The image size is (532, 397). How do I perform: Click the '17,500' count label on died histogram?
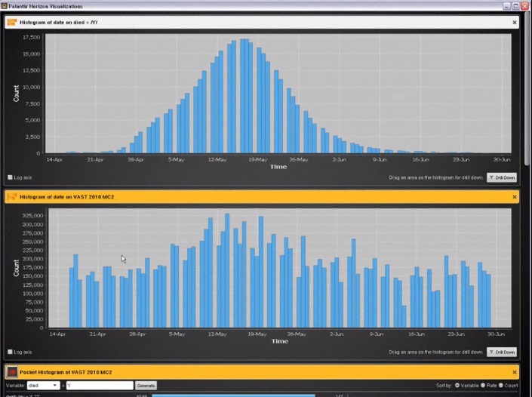pos(31,37)
